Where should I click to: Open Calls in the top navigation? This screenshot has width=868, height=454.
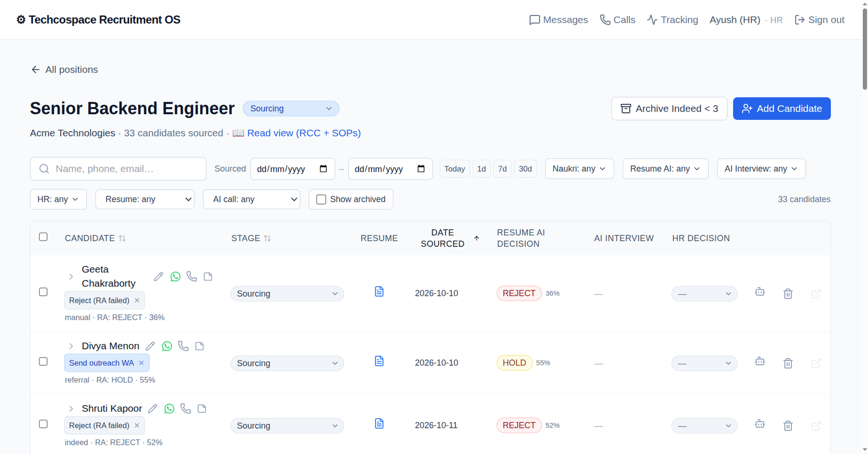pos(618,20)
